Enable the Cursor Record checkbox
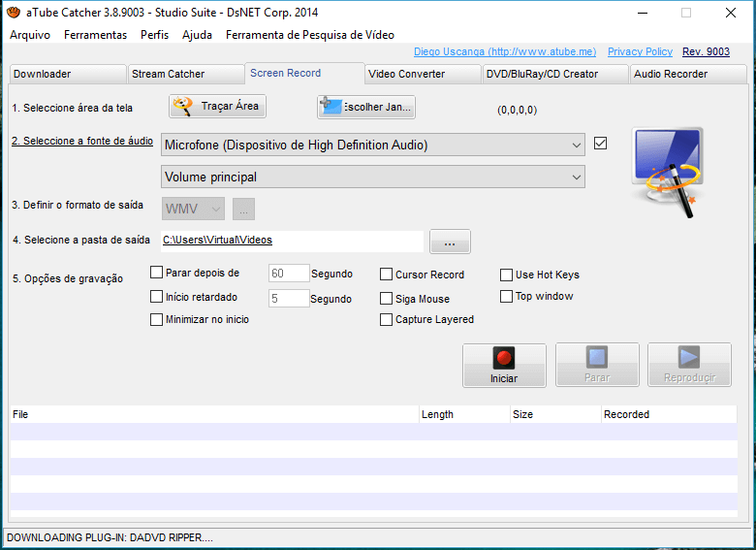 (387, 275)
